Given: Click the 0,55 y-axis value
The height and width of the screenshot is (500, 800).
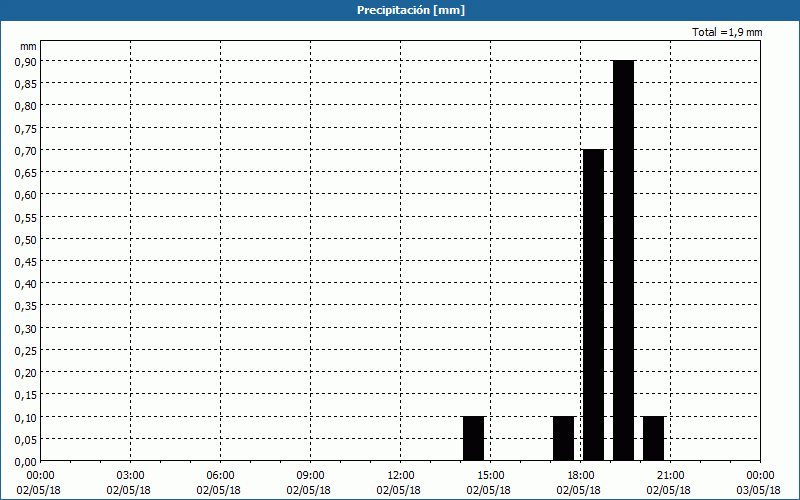Looking at the screenshot, I should point(26,217).
